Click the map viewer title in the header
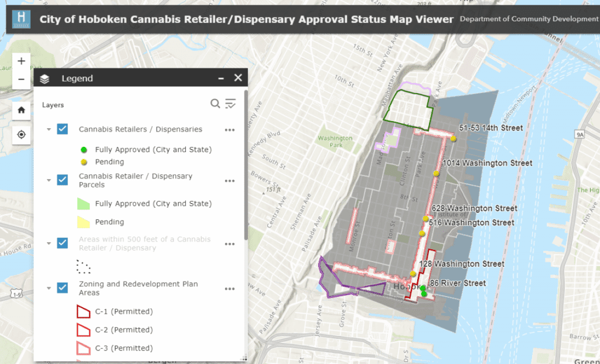This screenshot has width=600, height=364. tap(246, 19)
